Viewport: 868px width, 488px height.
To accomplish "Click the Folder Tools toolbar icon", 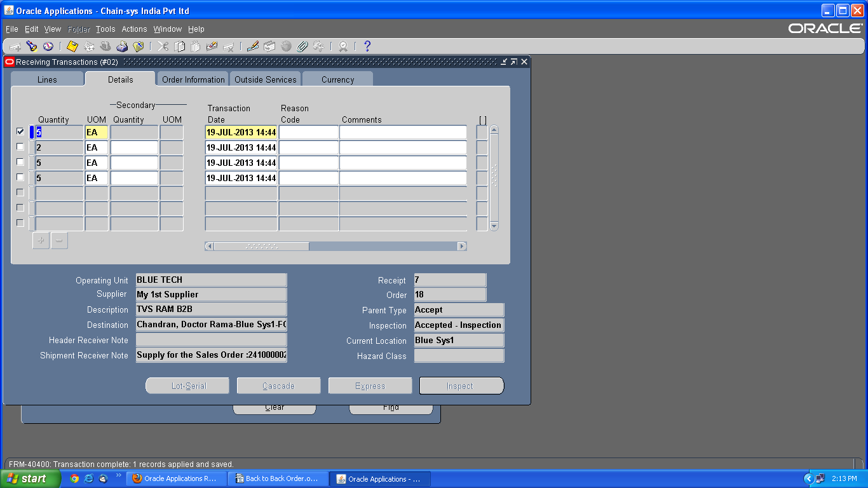I will (x=319, y=46).
